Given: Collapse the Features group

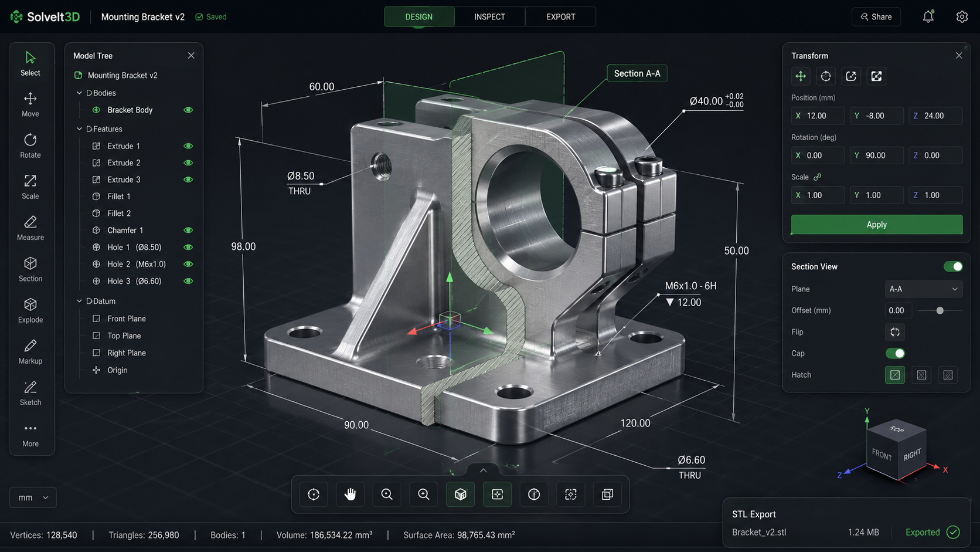Looking at the screenshot, I should pyautogui.click(x=79, y=129).
